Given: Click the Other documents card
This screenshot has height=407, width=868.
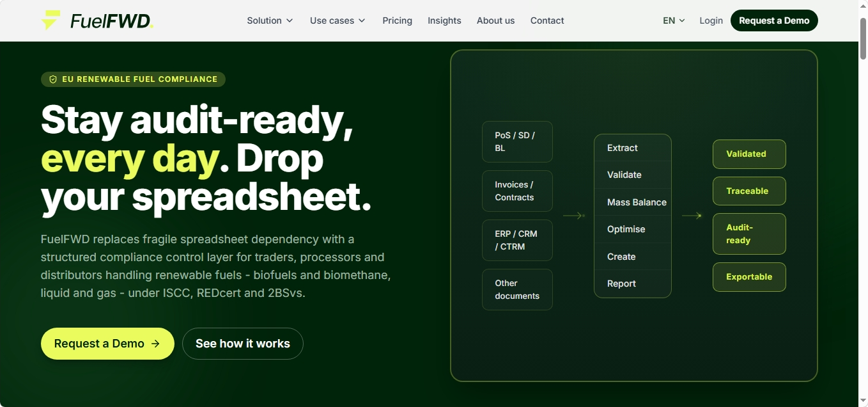Looking at the screenshot, I should tap(517, 289).
